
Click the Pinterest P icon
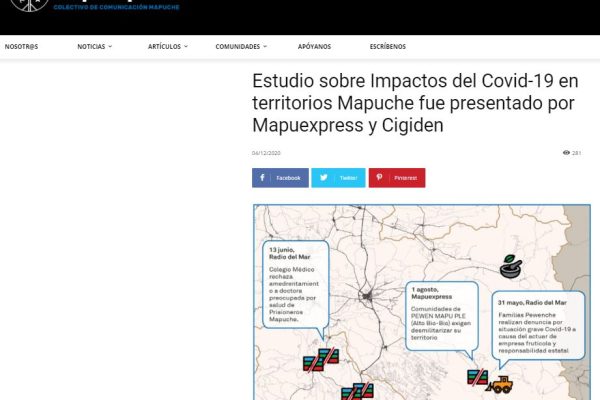point(379,177)
